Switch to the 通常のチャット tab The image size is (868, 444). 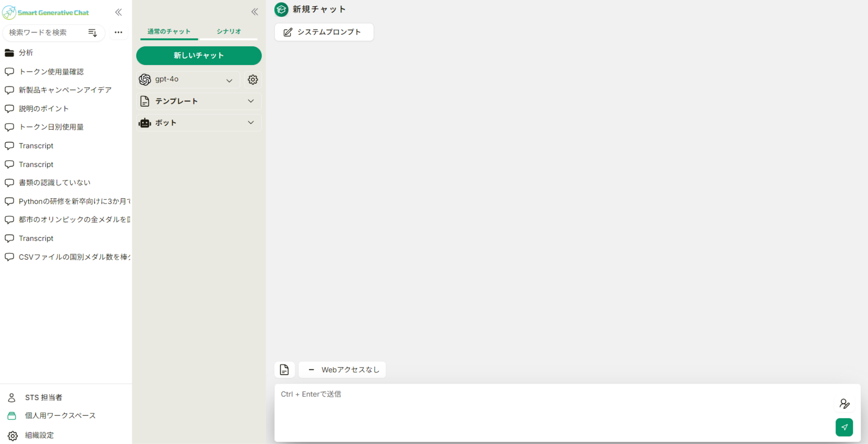[169, 32]
